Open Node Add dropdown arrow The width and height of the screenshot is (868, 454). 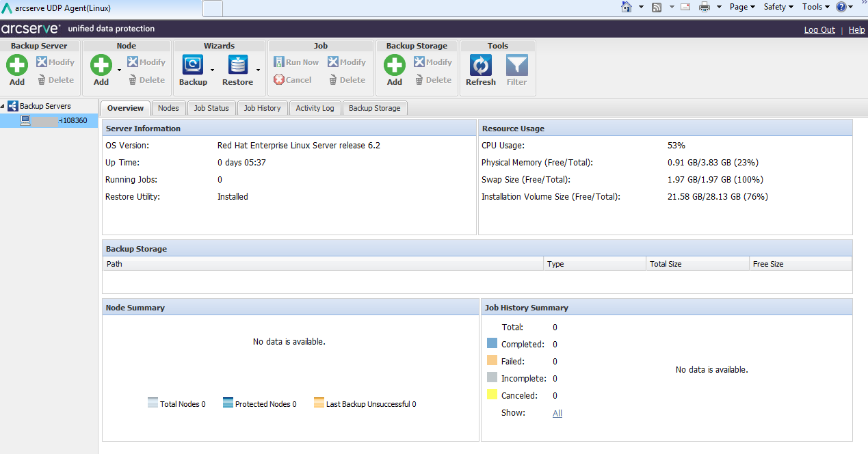click(119, 70)
